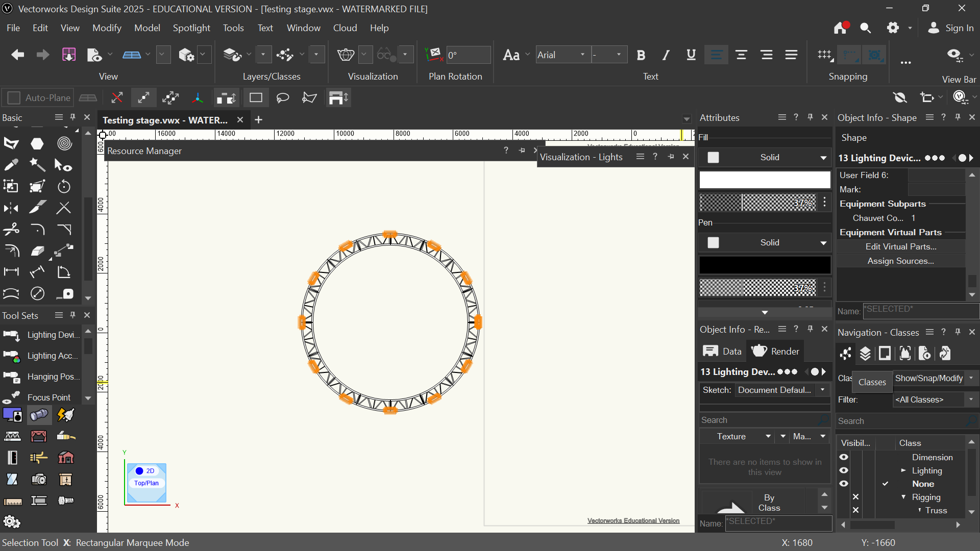The width and height of the screenshot is (980, 551).
Task: Select the Eyedropper tool in Basic palette
Action: (x=11, y=165)
